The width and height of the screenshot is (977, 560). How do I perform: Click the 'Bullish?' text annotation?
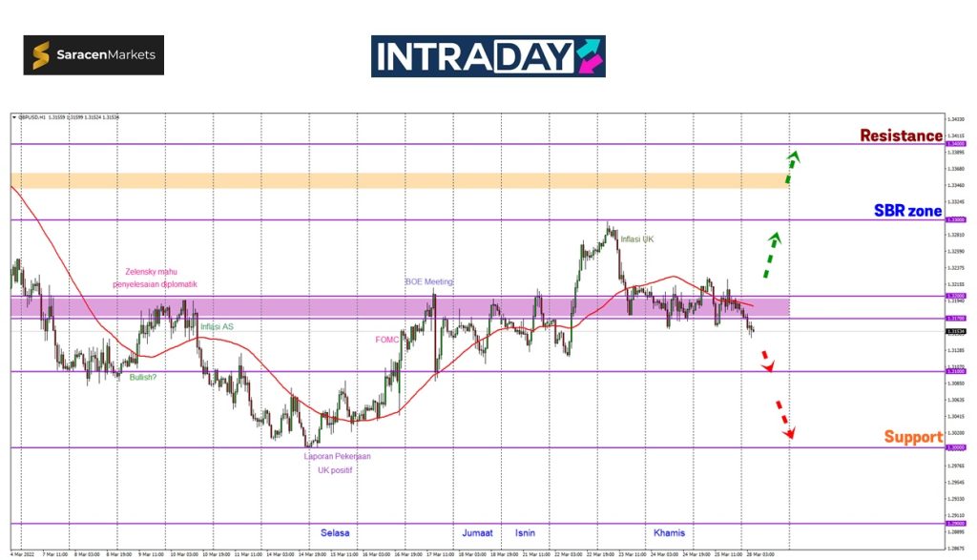pos(144,377)
